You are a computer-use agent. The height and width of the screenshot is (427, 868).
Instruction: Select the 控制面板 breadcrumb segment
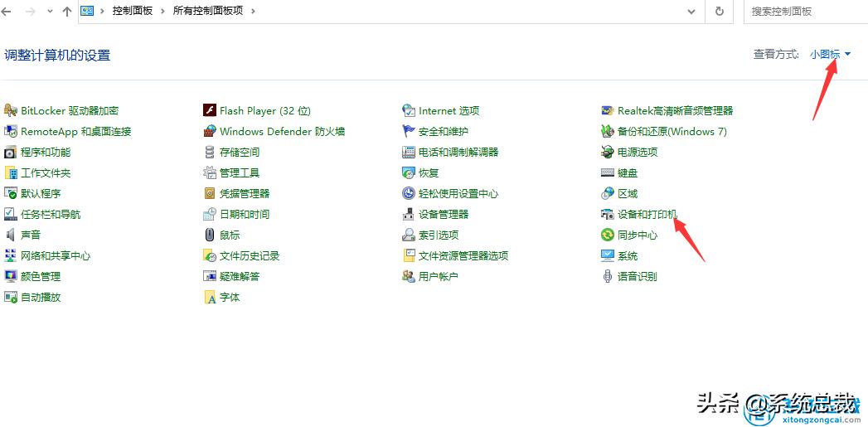pyautogui.click(x=133, y=11)
